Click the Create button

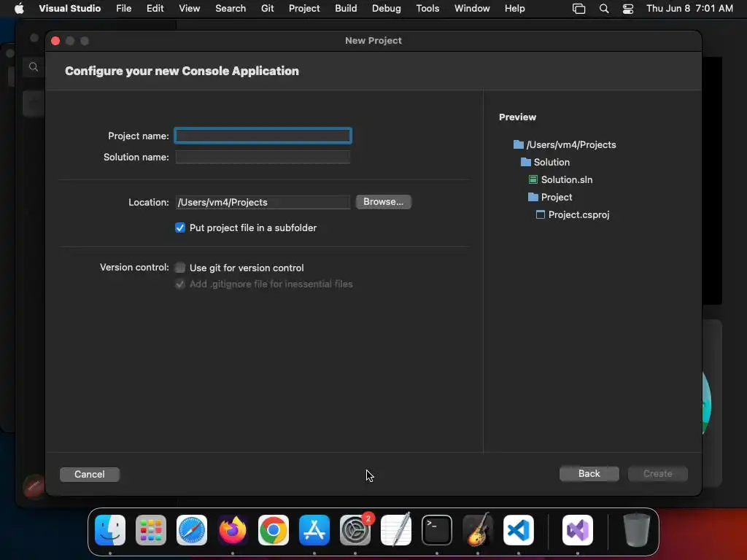(658, 474)
